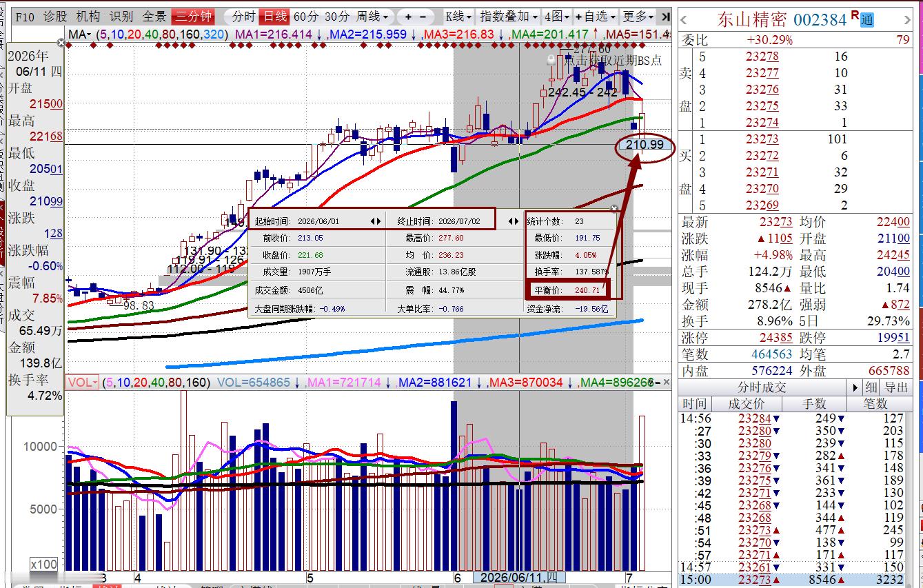Click the 跌停 price 19951

click(x=893, y=338)
